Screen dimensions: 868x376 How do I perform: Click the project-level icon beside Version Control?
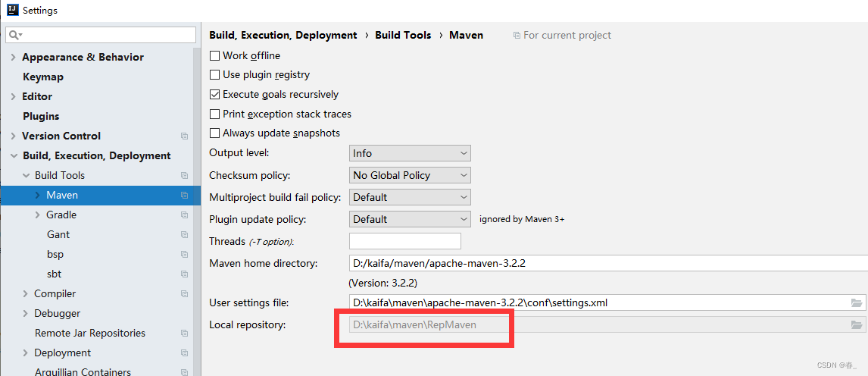click(x=184, y=136)
